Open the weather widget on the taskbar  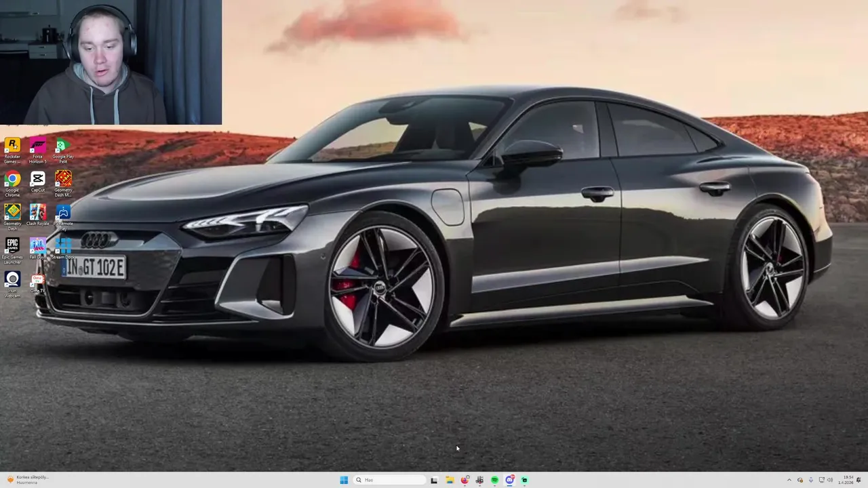coord(28,480)
